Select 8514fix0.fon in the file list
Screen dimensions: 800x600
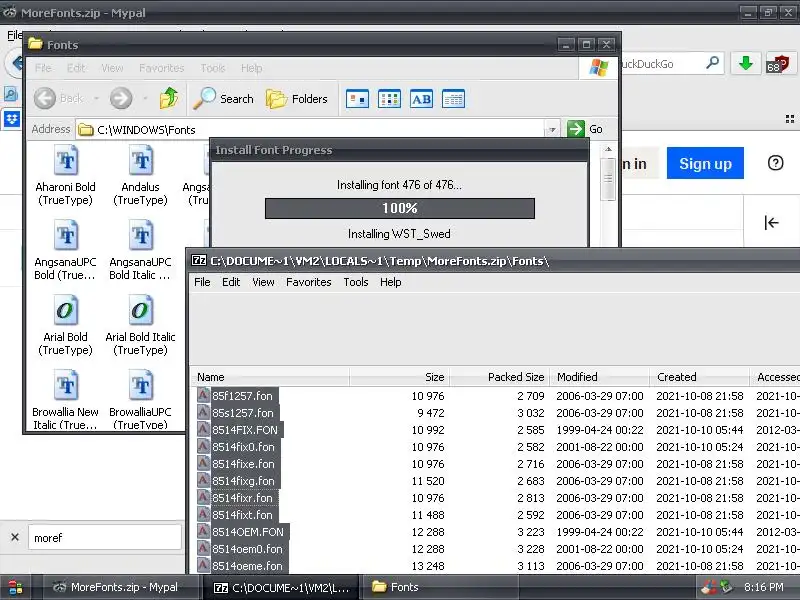(243, 446)
